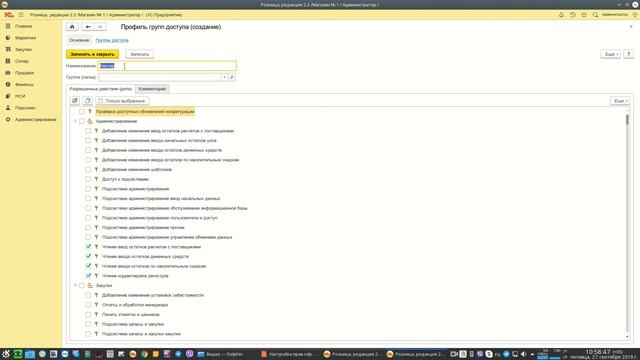Select Подсистема администрирование прочее row

tap(143, 227)
